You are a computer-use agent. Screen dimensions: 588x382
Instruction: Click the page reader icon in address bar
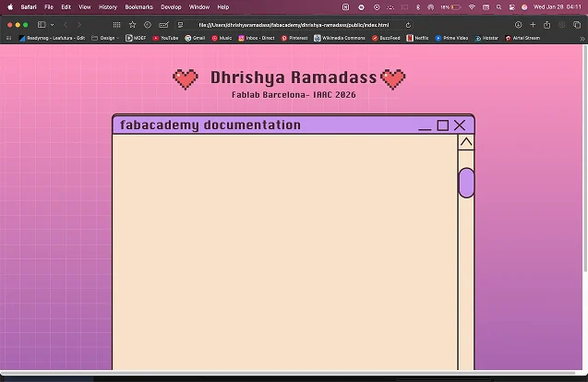pyautogui.click(x=180, y=25)
